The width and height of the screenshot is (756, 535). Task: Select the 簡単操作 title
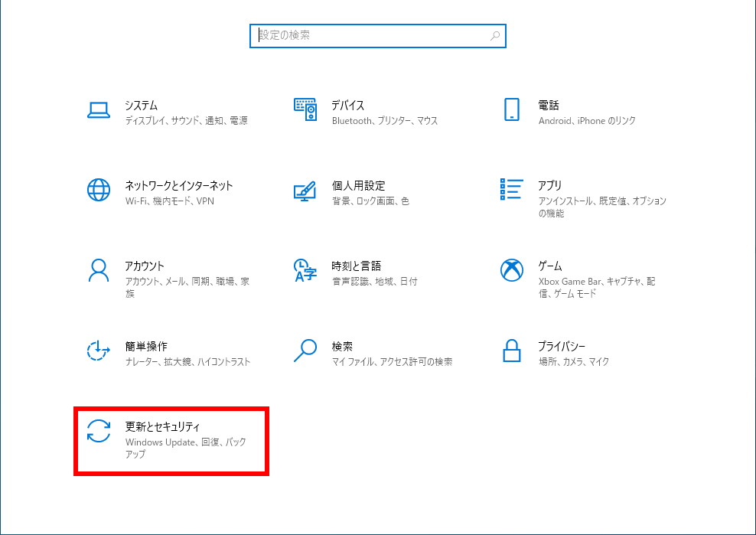146,347
